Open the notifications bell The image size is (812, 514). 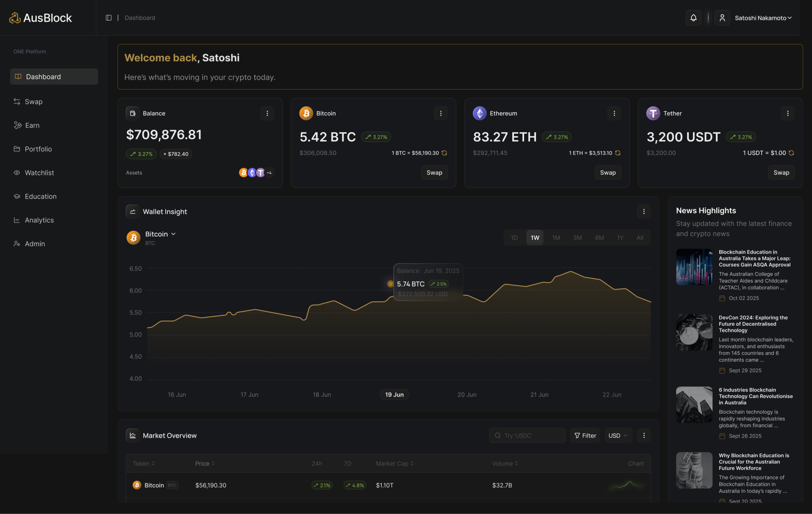(x=693, y=18)
